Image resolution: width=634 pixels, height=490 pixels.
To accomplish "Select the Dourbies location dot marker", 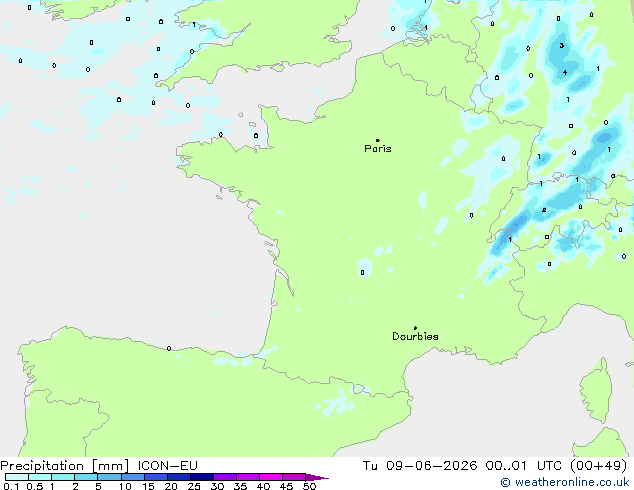I will coord(415,328).
